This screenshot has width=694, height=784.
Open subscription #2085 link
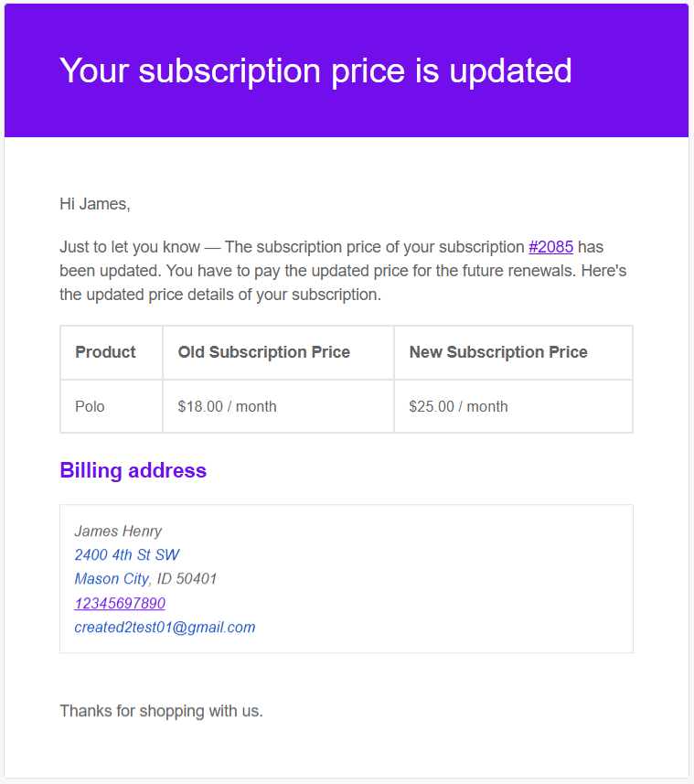(x=550, y=247)
